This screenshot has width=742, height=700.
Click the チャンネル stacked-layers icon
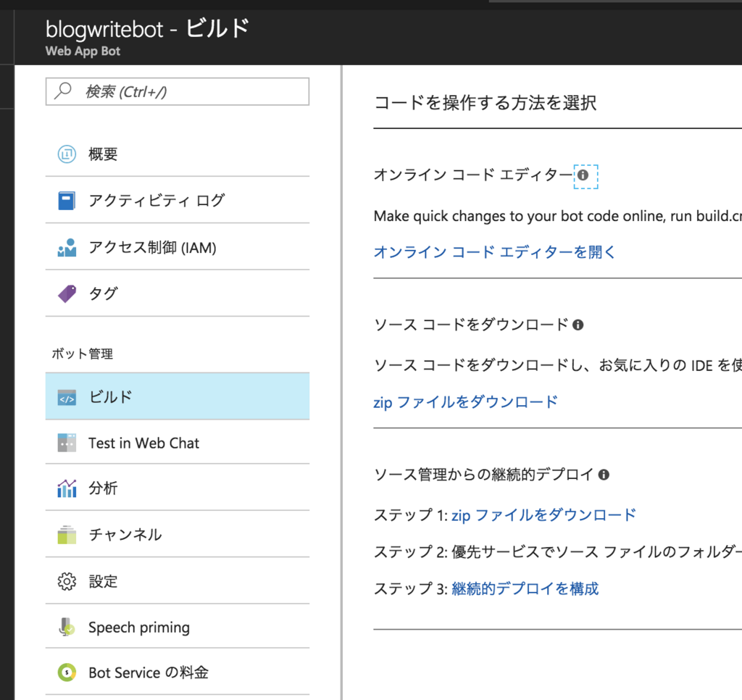click(67, 535)
